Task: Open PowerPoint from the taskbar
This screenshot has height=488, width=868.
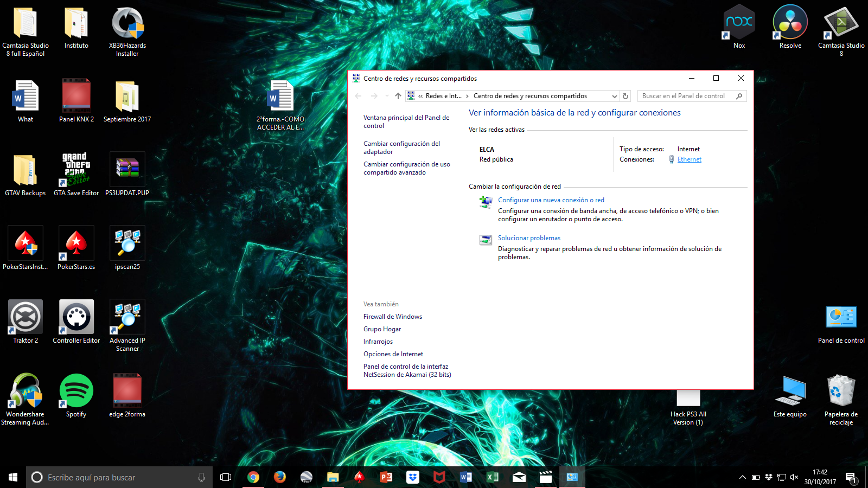Action: (386, 477)
